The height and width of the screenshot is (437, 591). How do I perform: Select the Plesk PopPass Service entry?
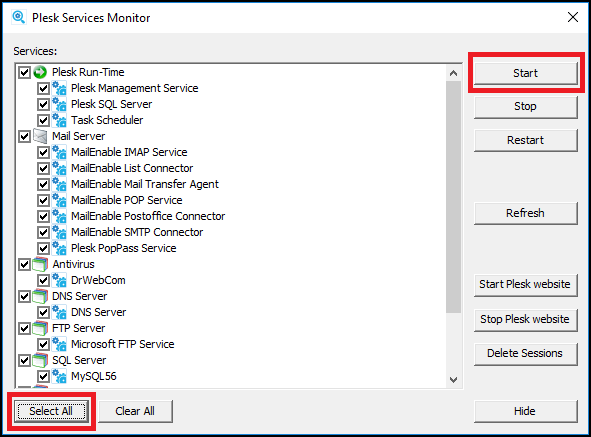[x=124, y=248]
